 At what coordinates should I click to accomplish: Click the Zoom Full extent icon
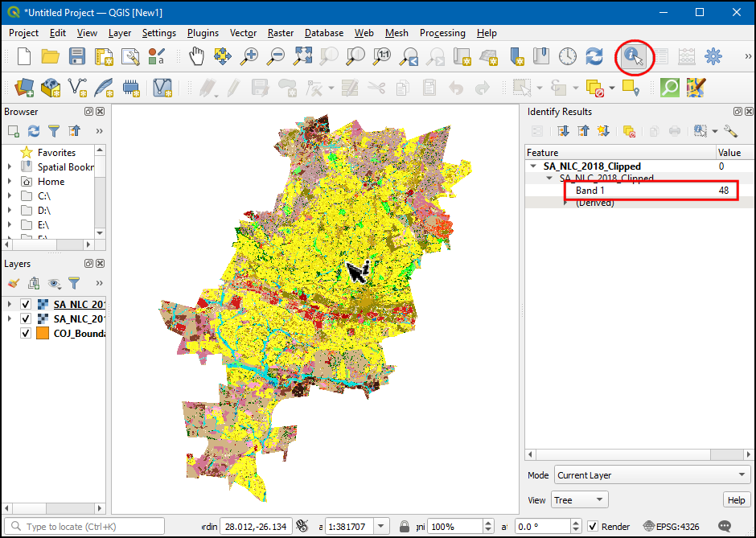pyautogui.click(x=302, y=56)
